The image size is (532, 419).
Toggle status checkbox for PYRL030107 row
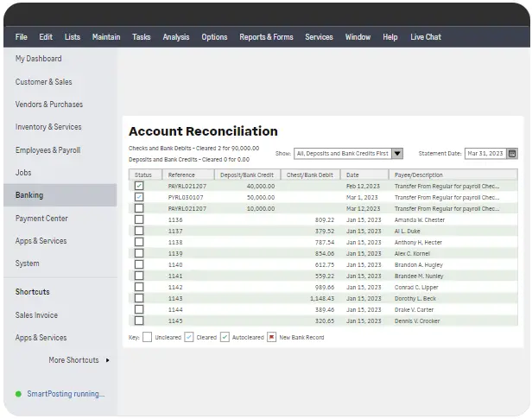pyautogui.click(x=139, y=197)
